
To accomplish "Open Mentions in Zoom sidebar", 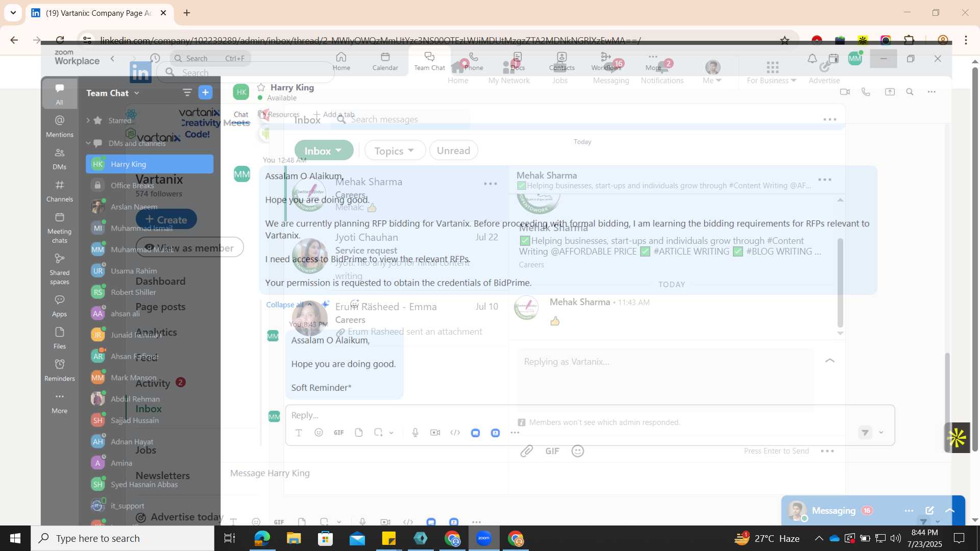I will [60, 126].
